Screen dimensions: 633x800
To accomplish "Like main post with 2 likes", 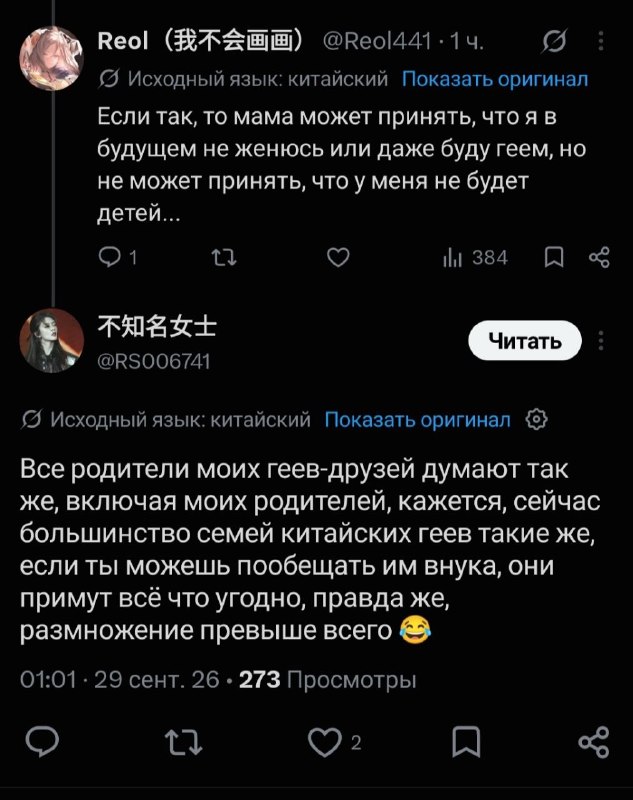I will (335, 741).
